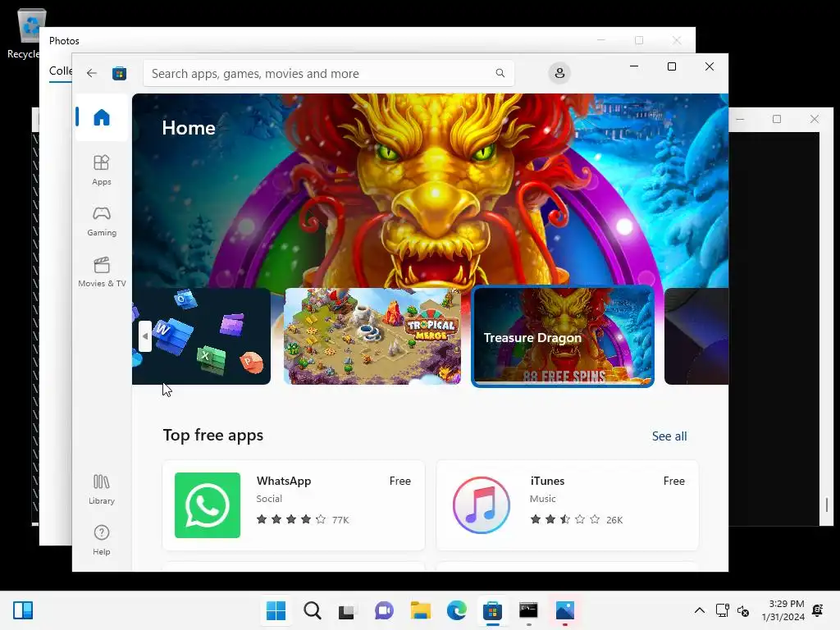Image resolution: width=840 pixels, height=630 pixels.
Task: Click the iTunes 26K rating count
Action: tap(614, 519)
